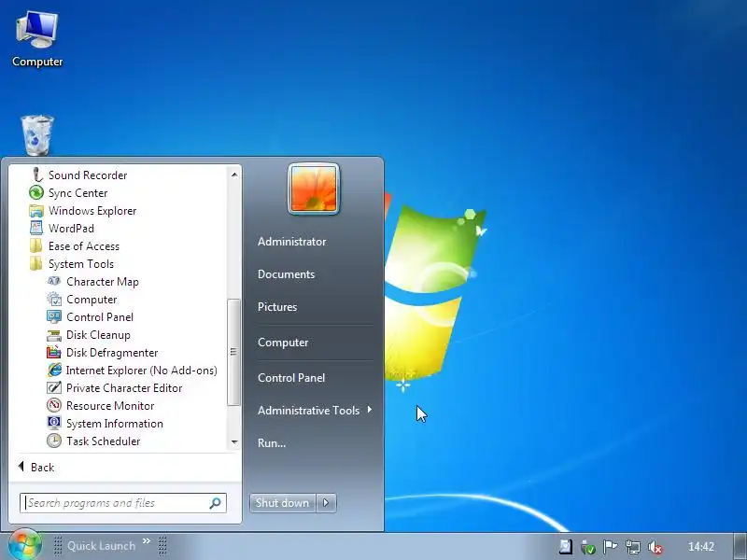Click the Internet Explorer (No Add-ons) icon

pos(54,370)
